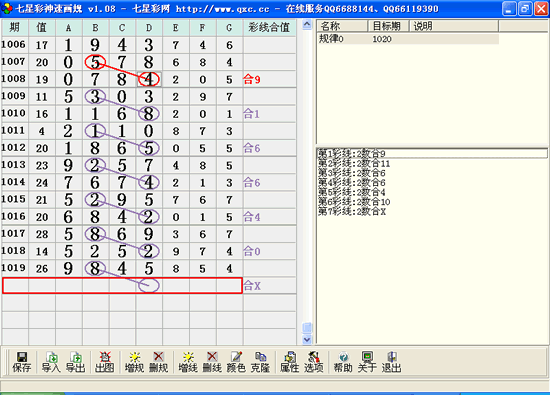Click the 增线 add line icon
This screenshot has height=395, width=550.
pyautogui.click(x=188, y=362)
